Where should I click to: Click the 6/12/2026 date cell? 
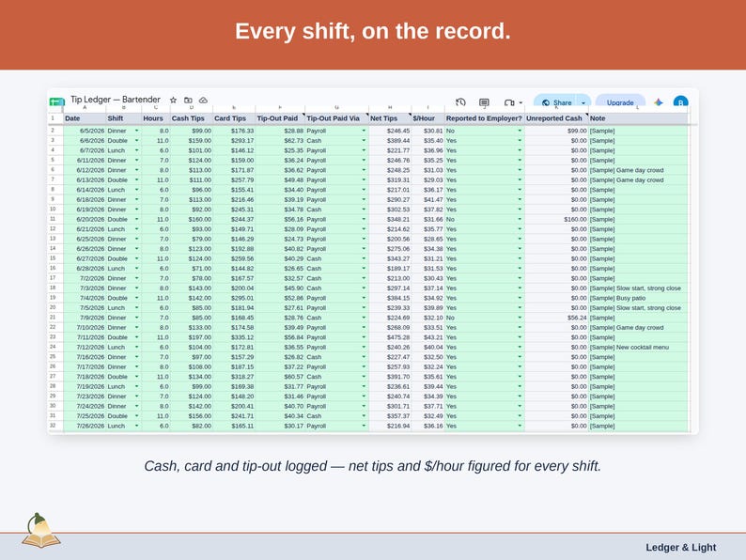click(x=85, y=170)
